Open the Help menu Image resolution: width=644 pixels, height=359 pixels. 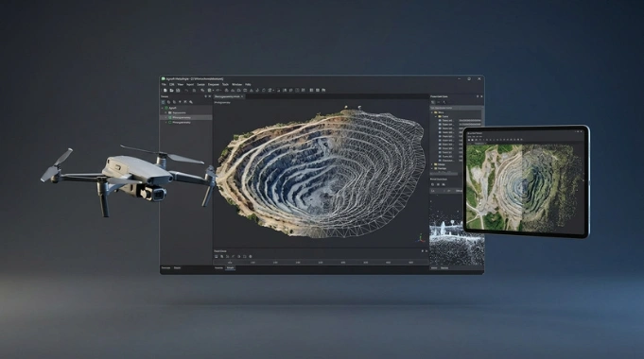(248, 84)
